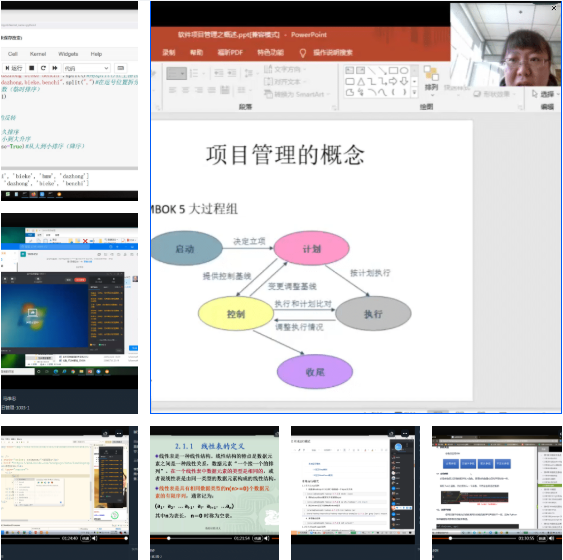Toggle volume icon on first bottom video
Image resolution: width=563 pixels, height=560 pixels.
[x=94, y=538]
